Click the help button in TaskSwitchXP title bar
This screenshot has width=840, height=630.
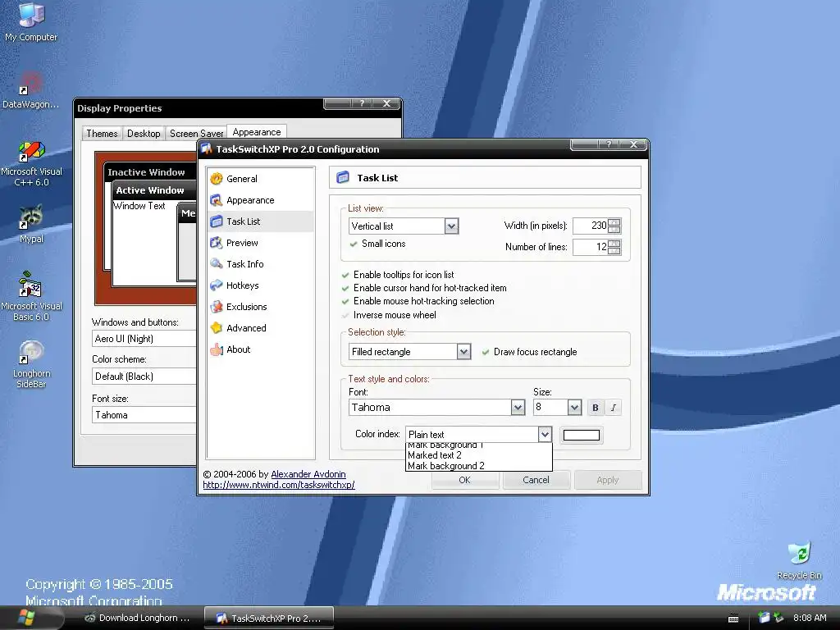608,144
